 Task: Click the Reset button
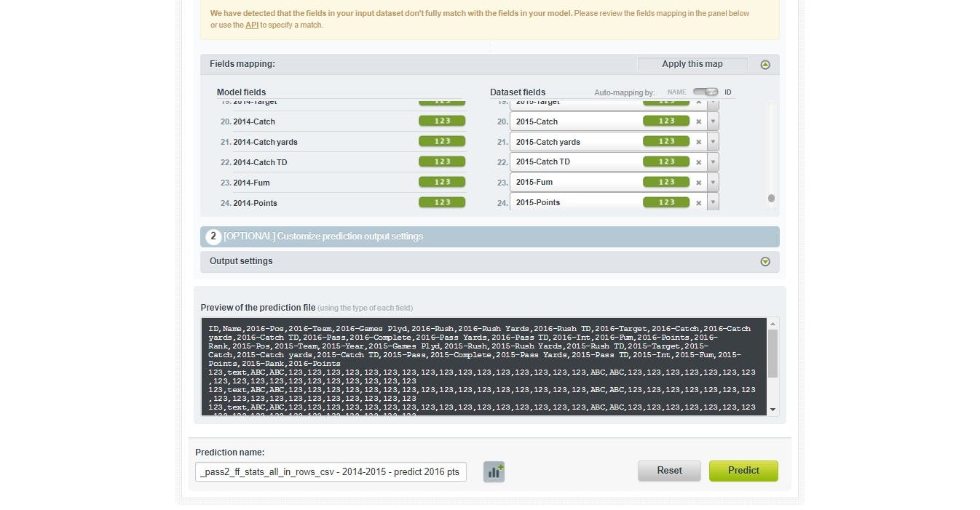click(669, 471)
